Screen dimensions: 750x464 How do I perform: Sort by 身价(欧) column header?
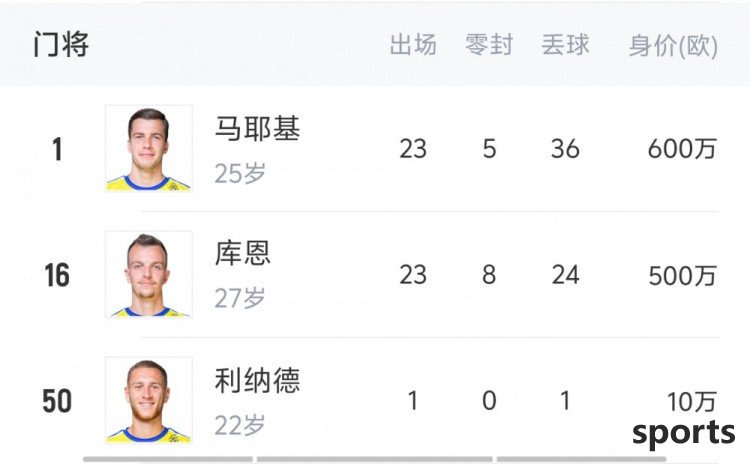click(673, 46)
